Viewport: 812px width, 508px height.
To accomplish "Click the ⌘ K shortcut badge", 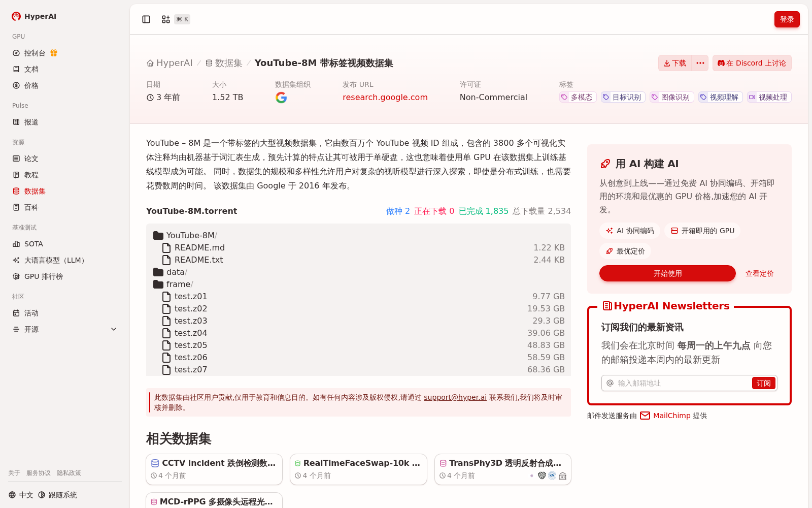I will [182, 19].
